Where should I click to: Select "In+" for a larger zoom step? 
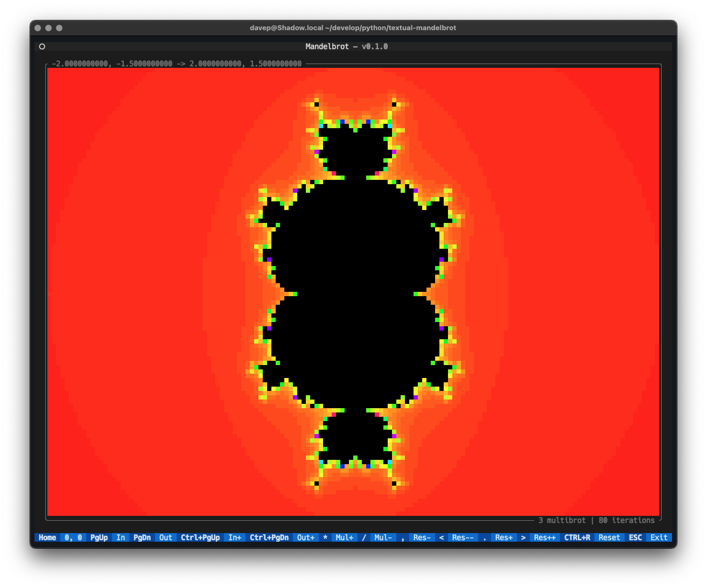click(235, 537)
